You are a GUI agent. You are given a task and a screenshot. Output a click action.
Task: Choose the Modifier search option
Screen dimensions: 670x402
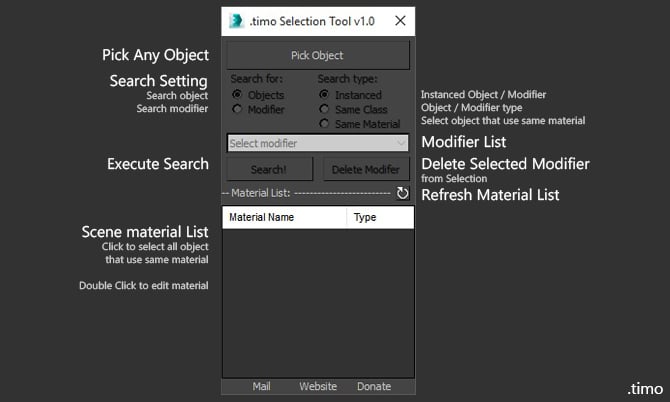tap(238, 109)
